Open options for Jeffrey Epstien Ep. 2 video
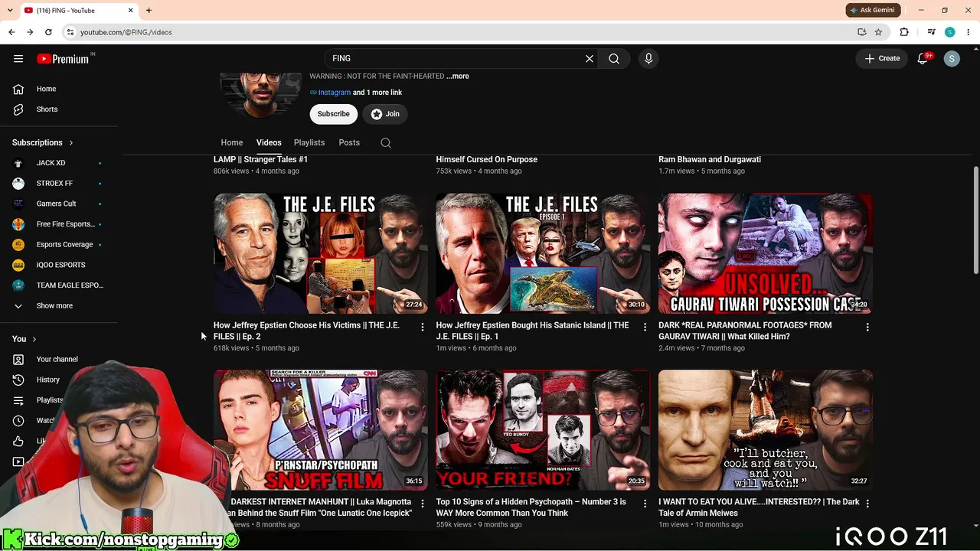The height and width of the screenshot is (551, 980). pyautogui.click(x=422, y=328)
